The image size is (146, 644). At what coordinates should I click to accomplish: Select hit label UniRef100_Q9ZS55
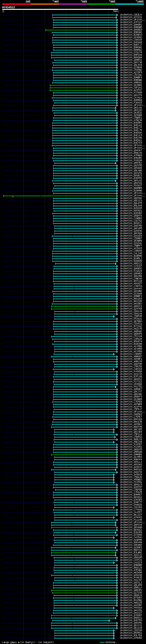[x=131, y=165]
